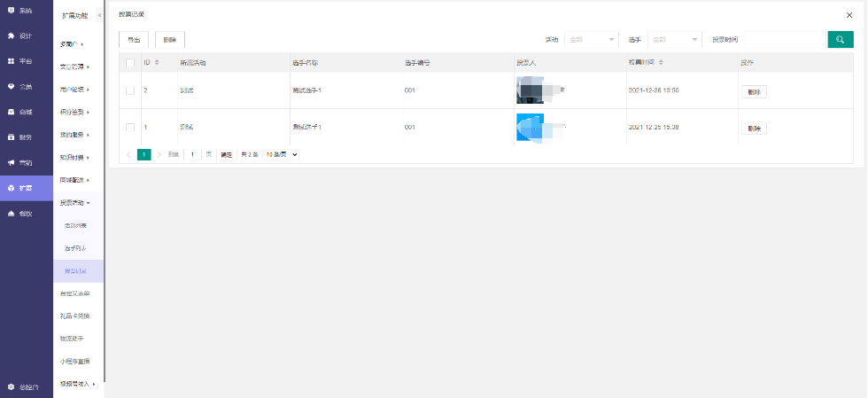Delete the vote record dated 2021-12-26
This screenshot has height=398, width=868.
[754, 91]
